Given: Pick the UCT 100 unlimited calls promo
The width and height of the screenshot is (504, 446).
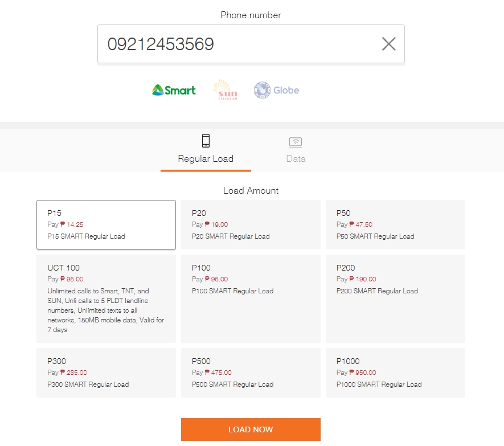Looking at the screenshot, I should (106, 298).
